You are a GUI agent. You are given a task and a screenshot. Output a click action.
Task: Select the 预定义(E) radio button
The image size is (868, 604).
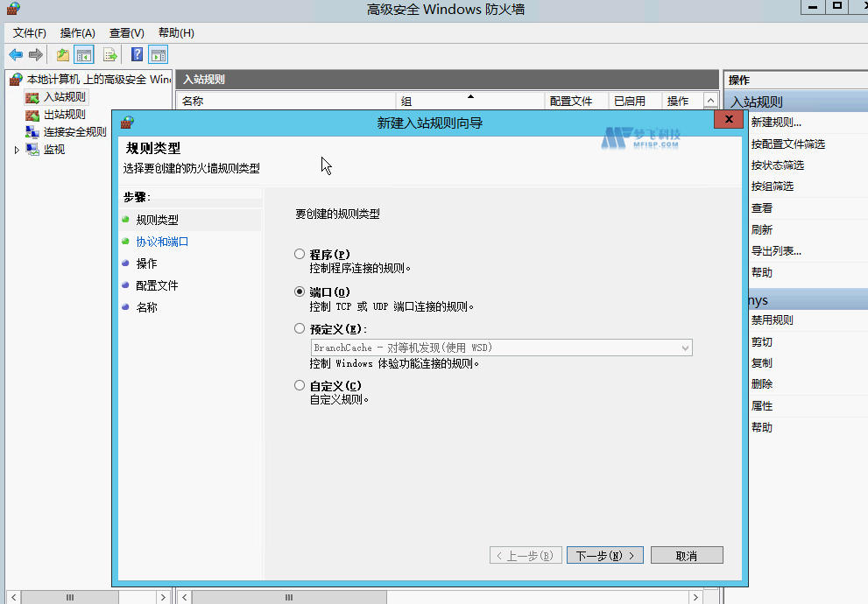coord(298,329)
